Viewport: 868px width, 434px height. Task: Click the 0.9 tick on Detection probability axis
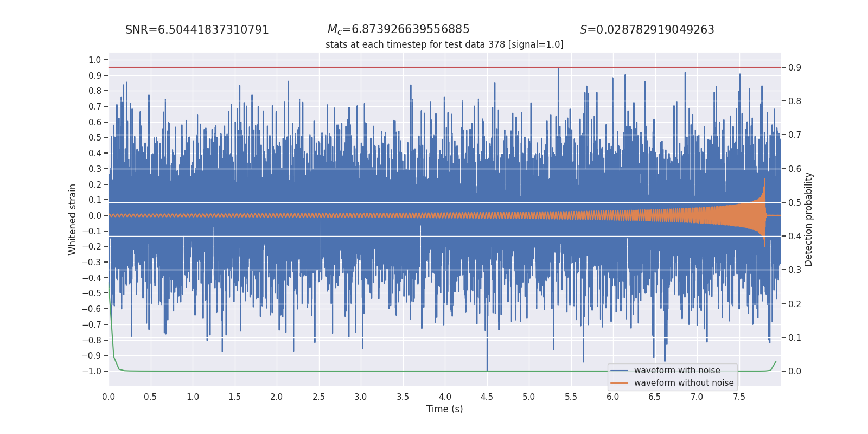(795, 67)
